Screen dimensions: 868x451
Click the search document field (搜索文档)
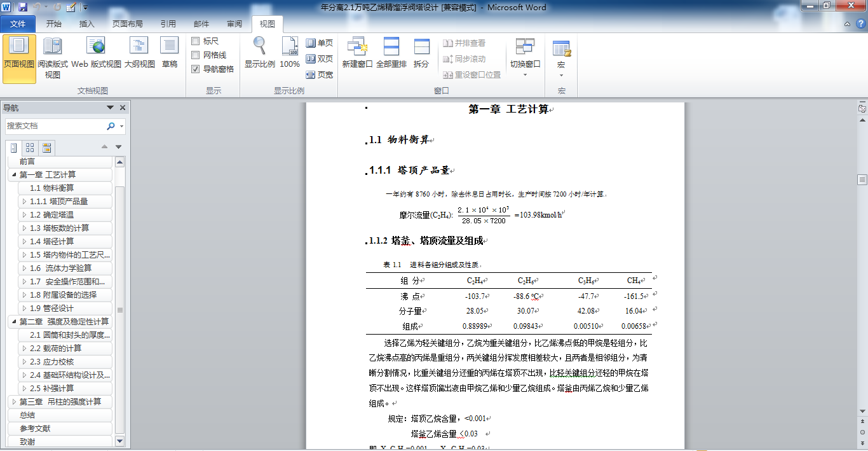pos(55,126)
